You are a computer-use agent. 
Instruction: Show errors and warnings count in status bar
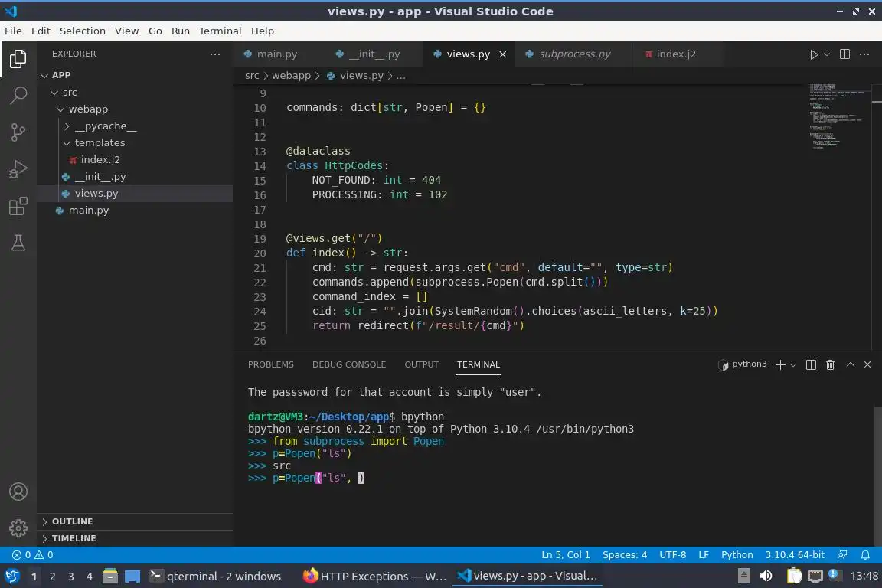pyautogui.click(x=33, y=555)
